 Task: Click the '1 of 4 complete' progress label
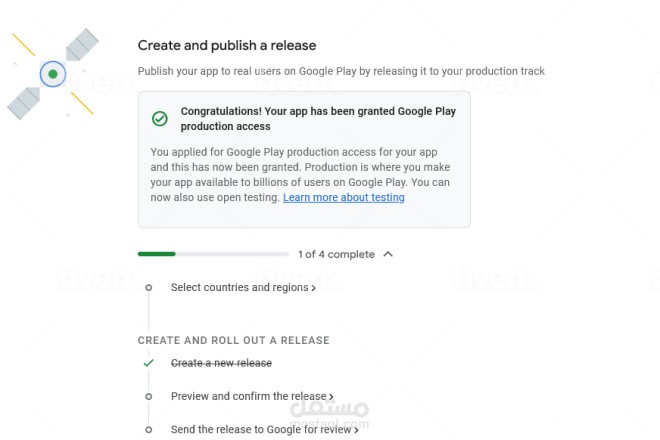click(x=336, y=254)
